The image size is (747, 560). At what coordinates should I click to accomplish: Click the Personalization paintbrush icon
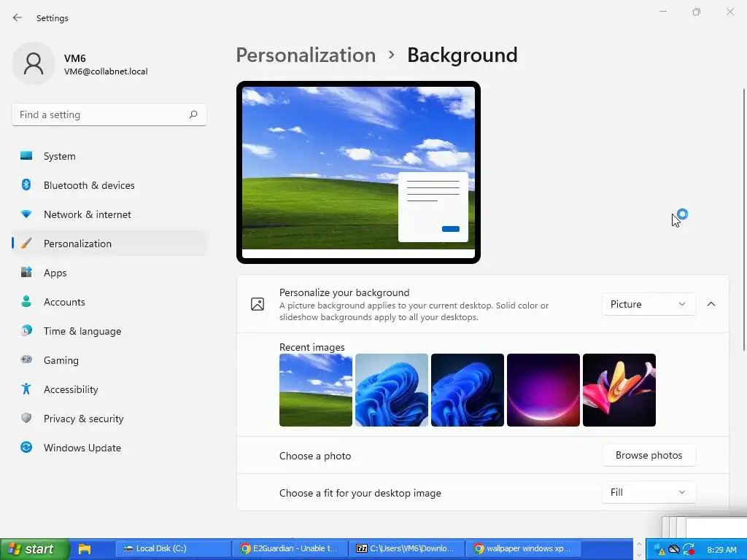[26, 244]
